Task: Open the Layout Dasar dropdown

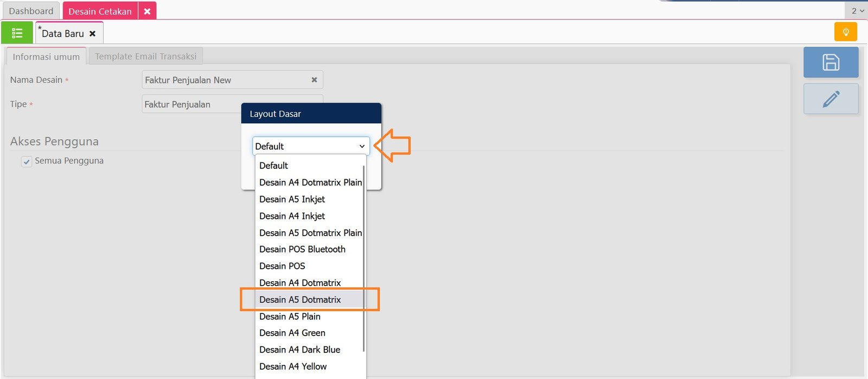Action: click(x=310, y=146)
